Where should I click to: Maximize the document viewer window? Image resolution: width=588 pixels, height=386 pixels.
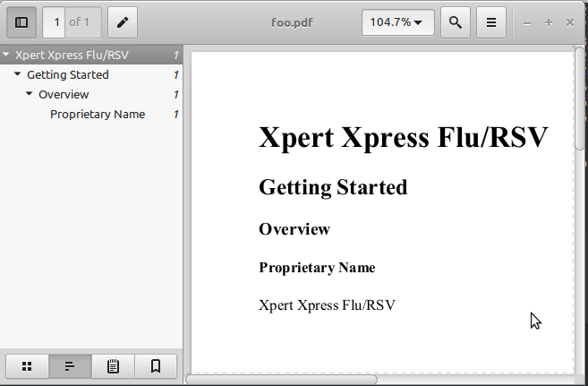549,22
